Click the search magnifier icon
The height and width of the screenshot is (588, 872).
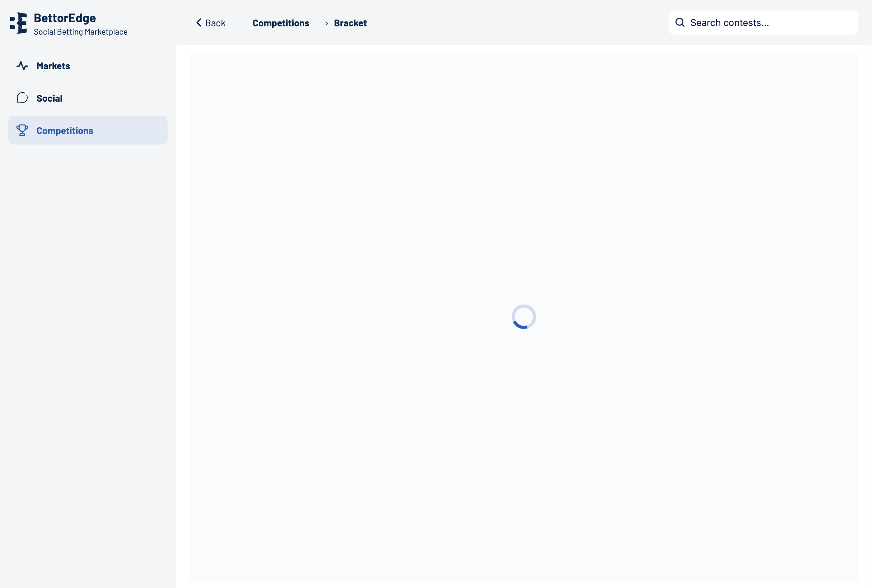pos(680,23)
